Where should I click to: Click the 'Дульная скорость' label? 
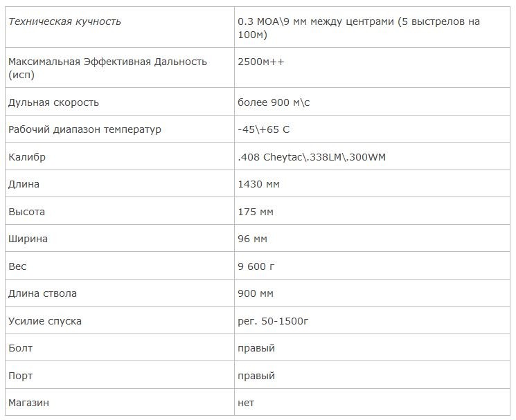53,102
